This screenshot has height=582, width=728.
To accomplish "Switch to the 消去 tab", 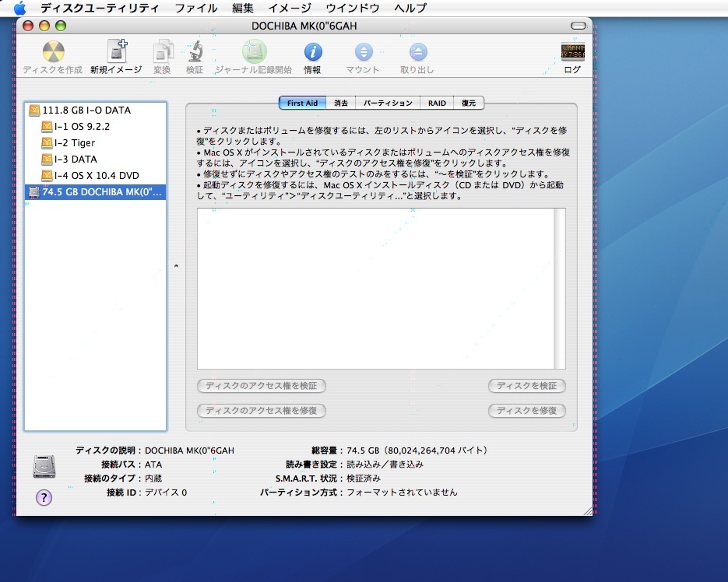I will 341,103.
